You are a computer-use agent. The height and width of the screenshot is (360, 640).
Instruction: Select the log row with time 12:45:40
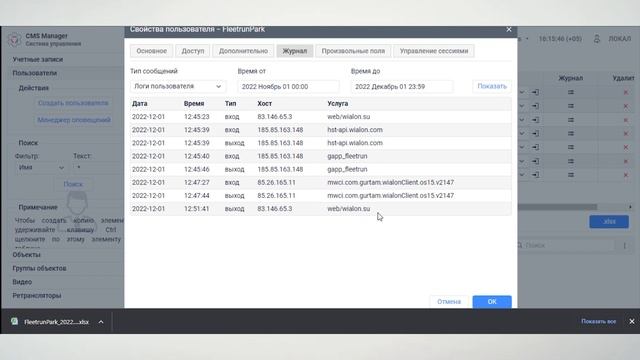point(320,156)
